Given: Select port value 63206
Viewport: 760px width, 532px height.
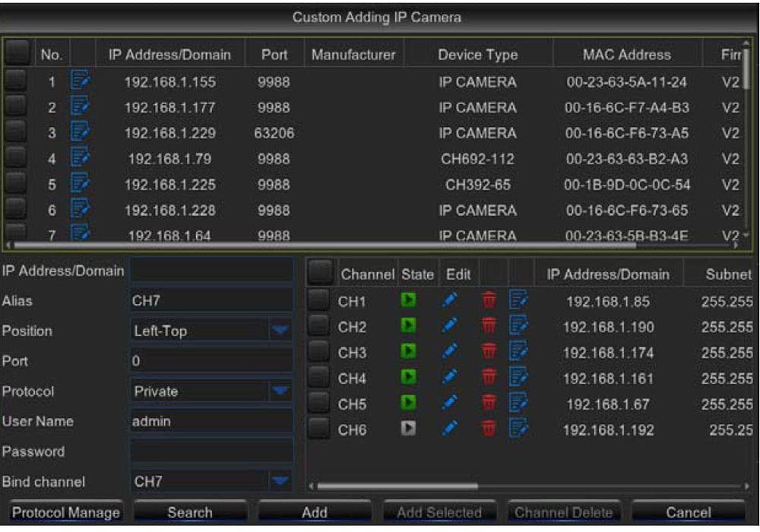Looking at the screenshot, I should pos(274,133).
